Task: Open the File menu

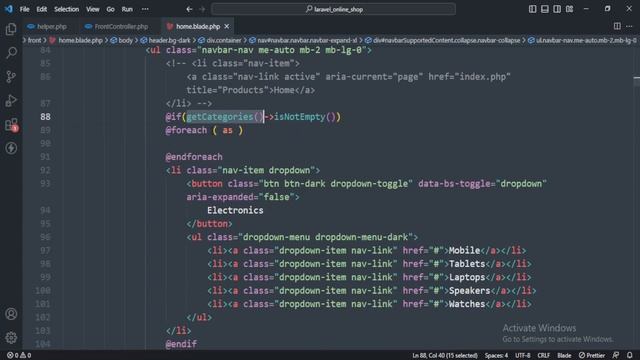Action: click(24, 9)
